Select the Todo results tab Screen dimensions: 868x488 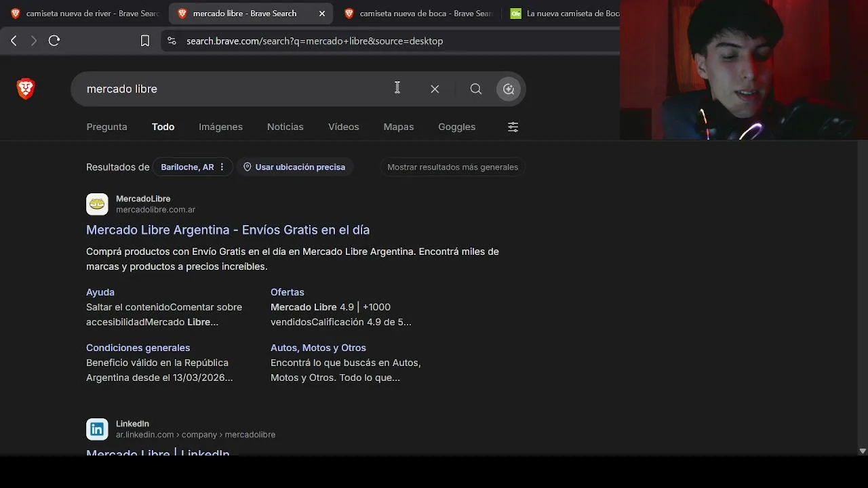click(x=163, y=127)
